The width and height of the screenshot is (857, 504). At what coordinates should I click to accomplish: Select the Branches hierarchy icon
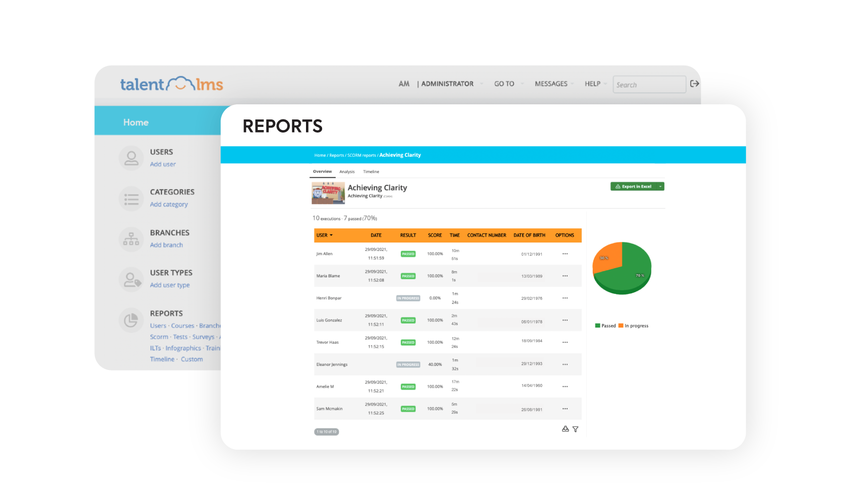(x=131, y=239)
